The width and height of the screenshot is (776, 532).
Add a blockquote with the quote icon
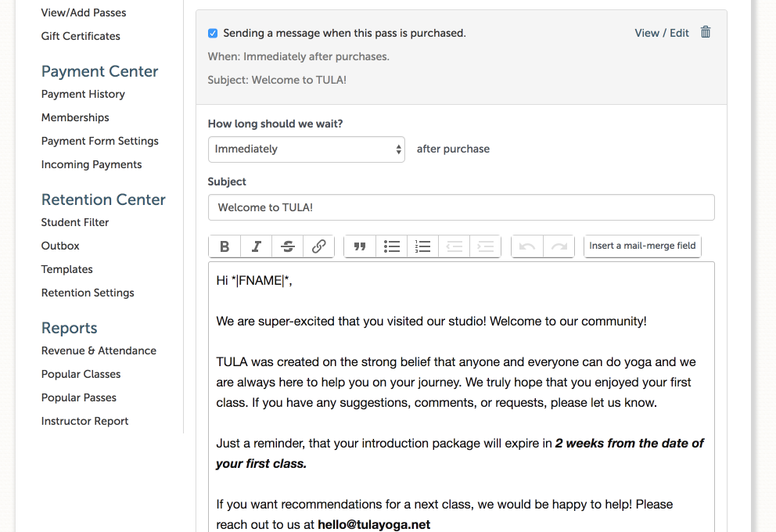point(360,246)
